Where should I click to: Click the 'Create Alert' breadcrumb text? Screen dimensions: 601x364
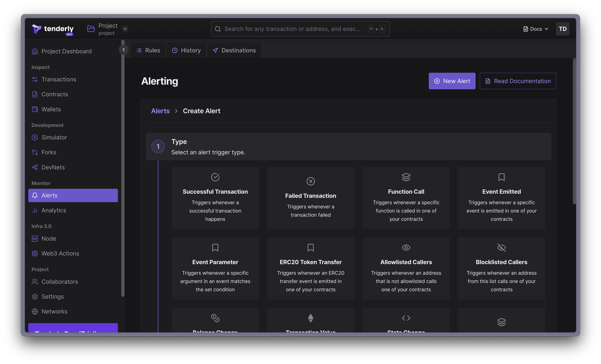pos(201,111)
